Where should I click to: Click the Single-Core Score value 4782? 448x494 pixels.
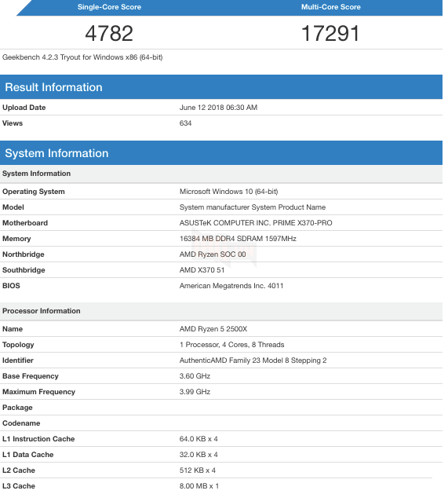[110, 34]
